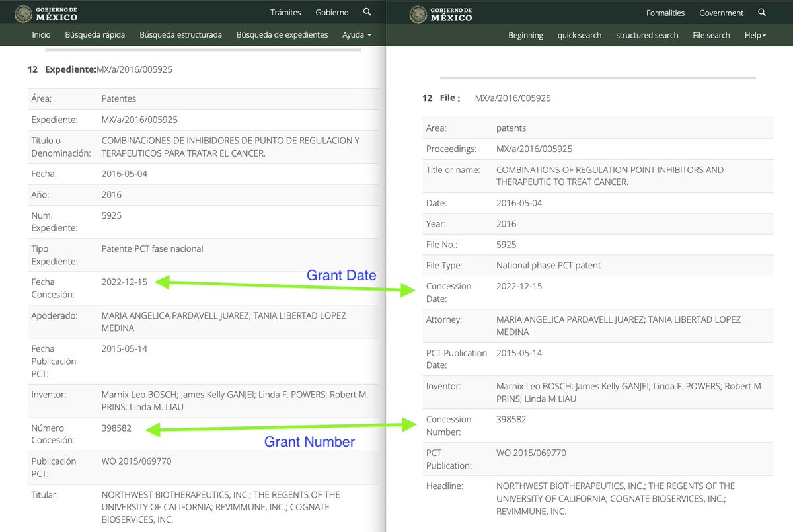Click the Area value patents
793x532 pixels.
511,128
